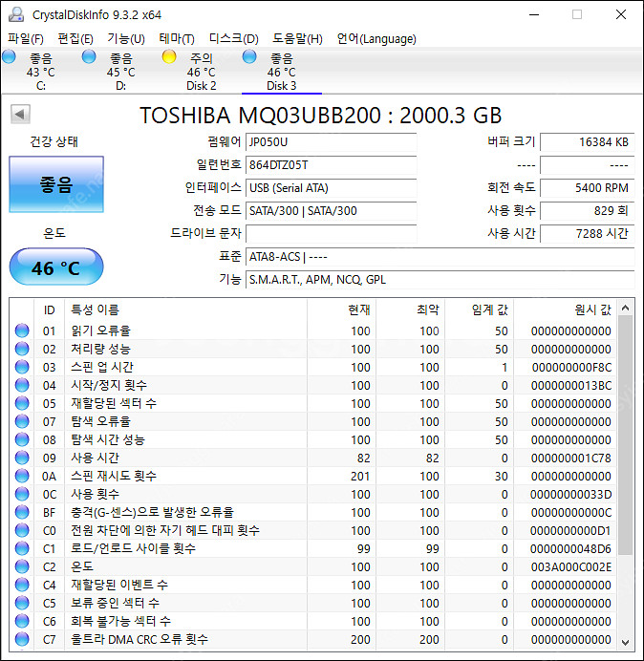Image resolution: width=644 pixels, height=661 pixels.
Task: Click the blue status icon of D: drive
Action: click(x=89, y=56)
